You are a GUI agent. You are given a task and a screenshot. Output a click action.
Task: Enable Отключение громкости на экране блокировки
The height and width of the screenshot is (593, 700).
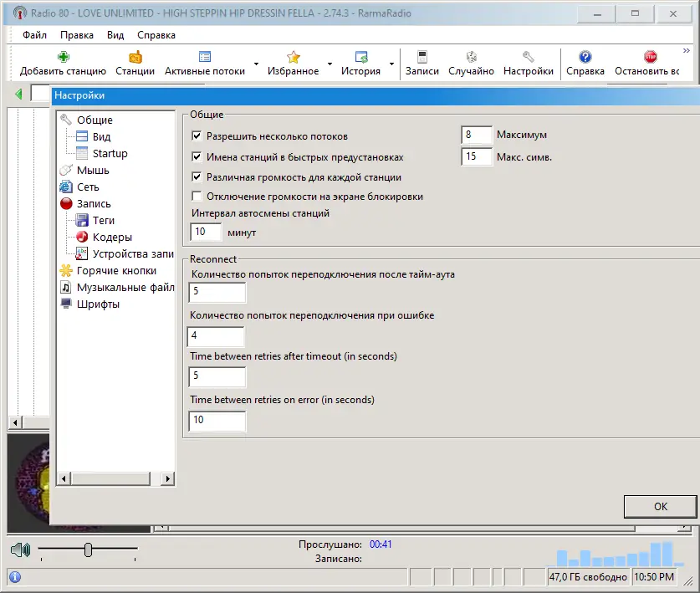tap(197, 196)
